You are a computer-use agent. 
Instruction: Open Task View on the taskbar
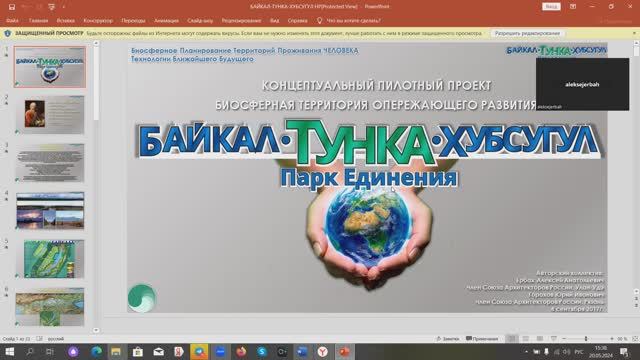tap(50, 352)
